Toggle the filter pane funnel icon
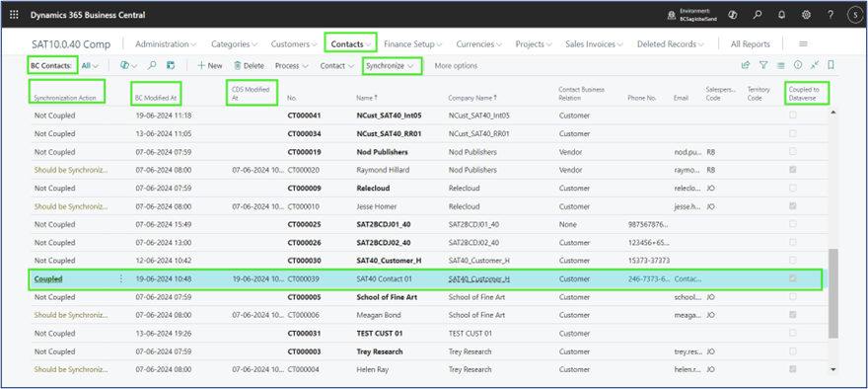This screenshot has width=868, height=389. point(762,65)
